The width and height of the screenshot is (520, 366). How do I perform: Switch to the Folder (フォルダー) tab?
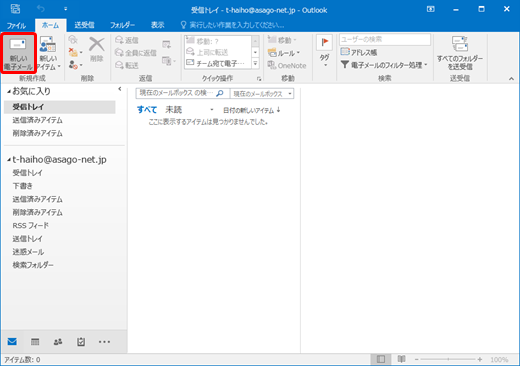tap(122, 25)
